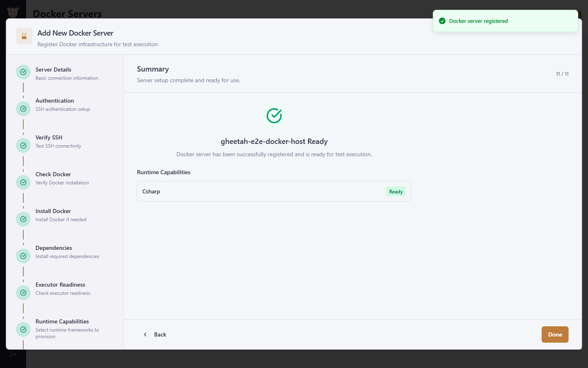Click 'Verify Docker installation' description
This screenshot has width=588, height=368.
(62, 183)
